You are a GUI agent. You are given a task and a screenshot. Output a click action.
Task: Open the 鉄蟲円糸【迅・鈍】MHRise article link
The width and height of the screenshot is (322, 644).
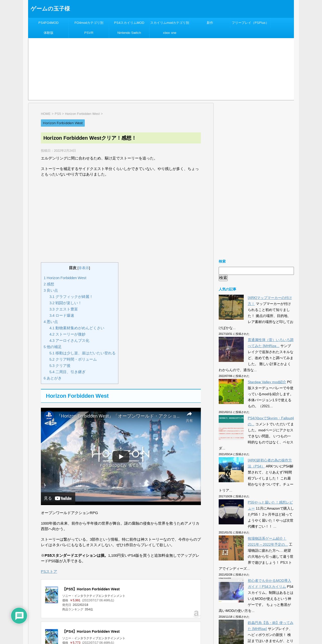pyautogui.click(x=270, y=626)
